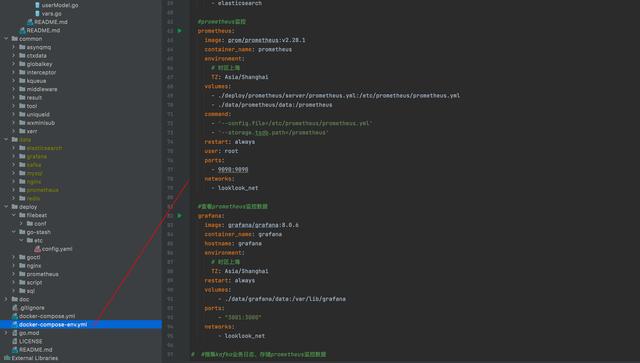The height and width of the screenshot is (363, 640).
Task: Click the kafka folder icon
Action: tap(22, 165)
